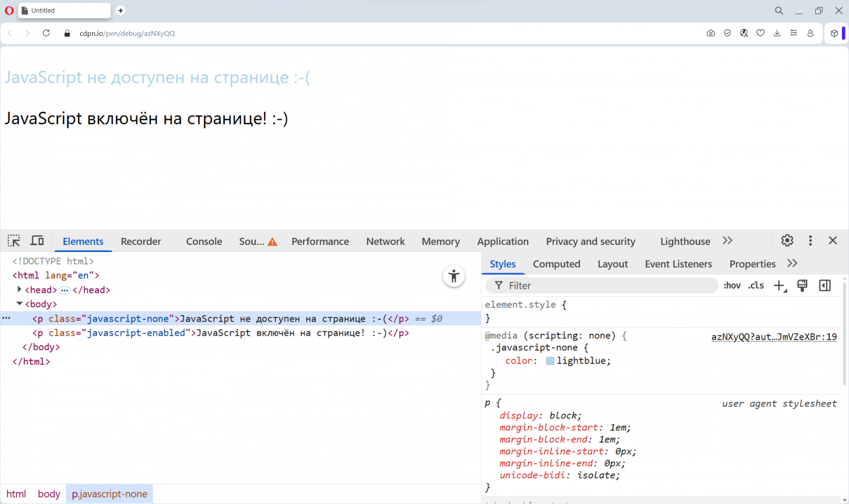Click the accessibility overlay icon on the page
The image size is (849, 504).
(x=454, y=276)
